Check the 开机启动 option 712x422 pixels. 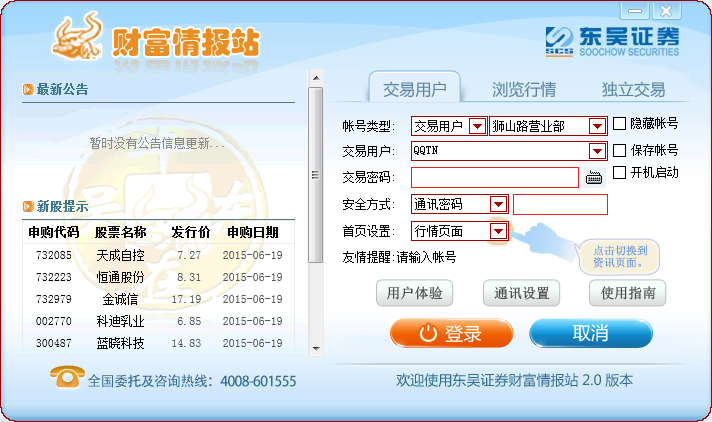coord(619,173)
